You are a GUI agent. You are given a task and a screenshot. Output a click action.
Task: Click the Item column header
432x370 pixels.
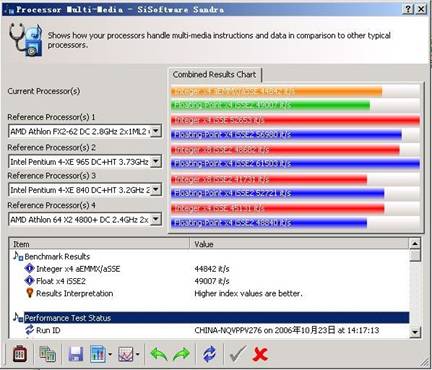[x=99, y=244]
